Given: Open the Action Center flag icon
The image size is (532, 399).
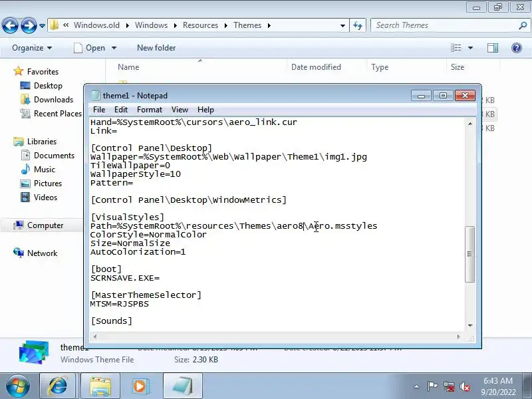Looking at the screenshot, I should 432,386.
